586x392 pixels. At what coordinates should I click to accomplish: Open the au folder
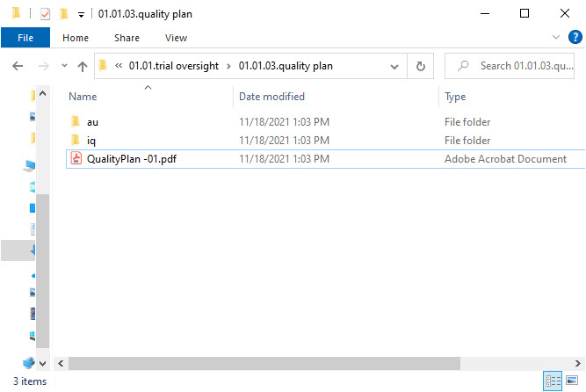92,122
